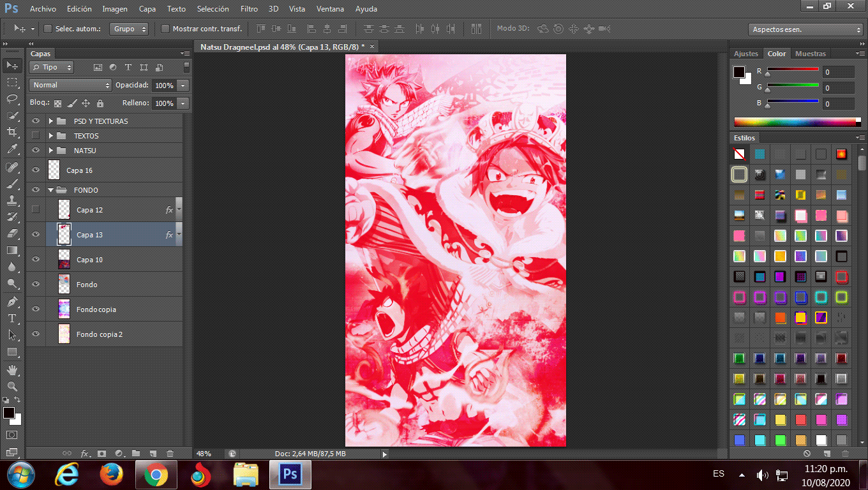Select the Dodge tool

click(11, 283)
